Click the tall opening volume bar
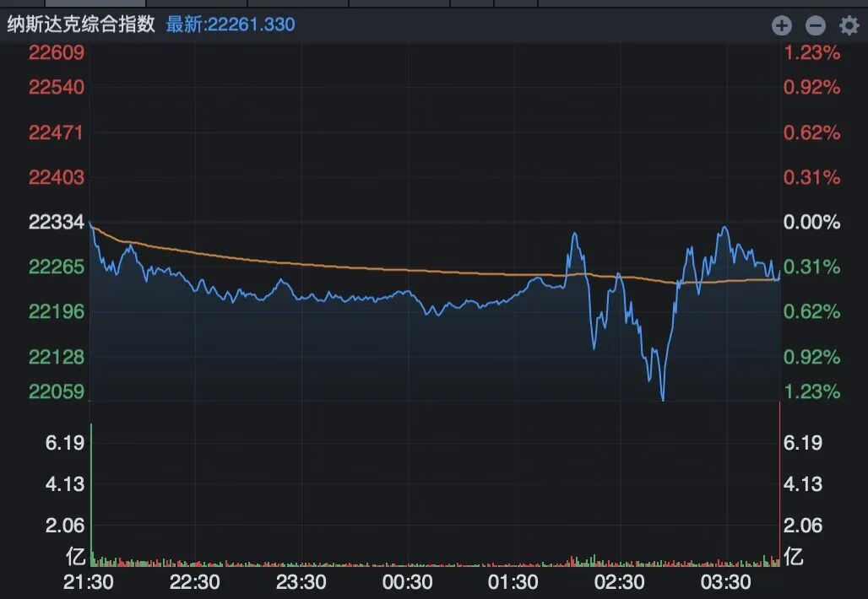Image resolution: width=868 pixels, height=599 pixels. click(x=91, y=495)
